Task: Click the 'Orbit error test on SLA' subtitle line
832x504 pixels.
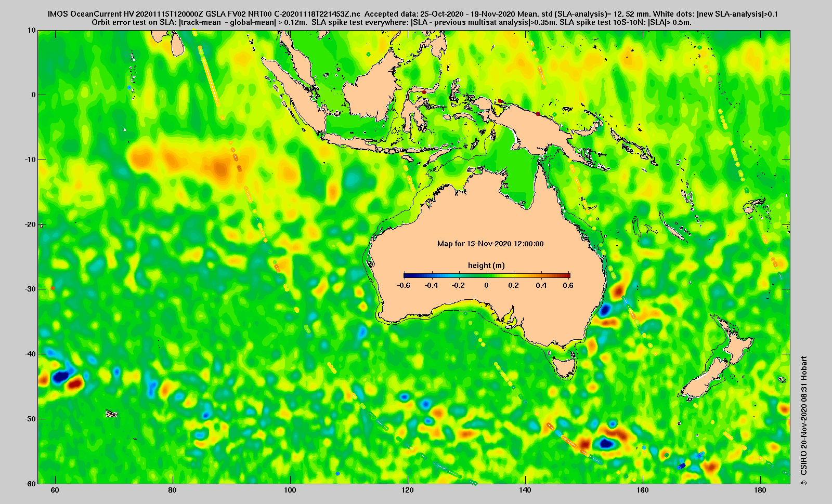Action: (x=391, y=22)
